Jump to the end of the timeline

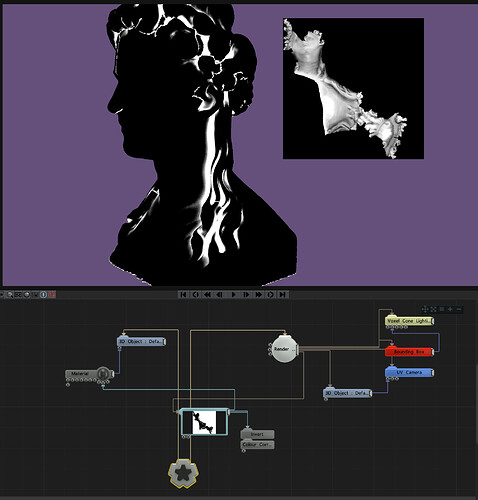(282, 295)
